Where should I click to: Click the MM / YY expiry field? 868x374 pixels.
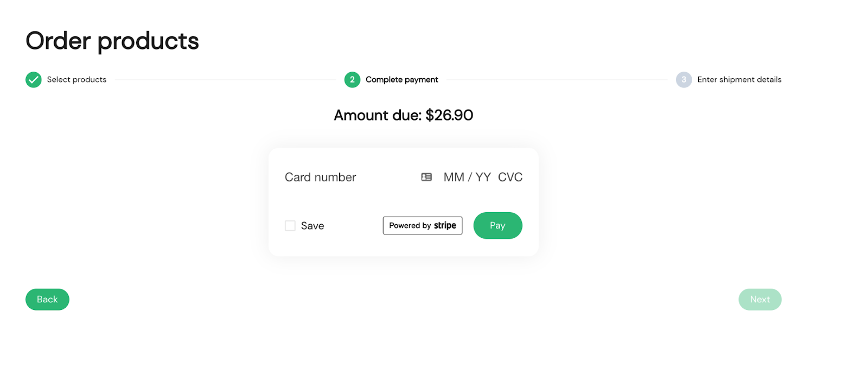(467, 178)
